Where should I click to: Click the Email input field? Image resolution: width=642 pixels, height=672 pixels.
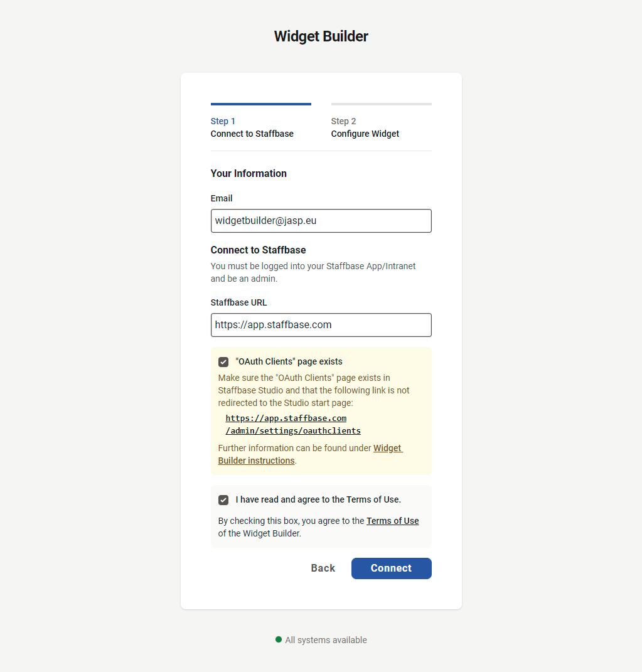point(321,221)
